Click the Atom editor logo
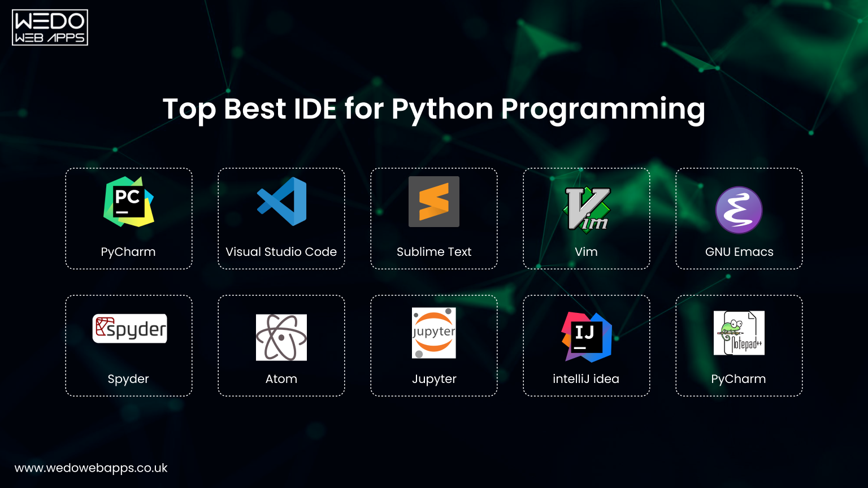The height and width of the screenshot is (488, 868). [x=281, y=337]
